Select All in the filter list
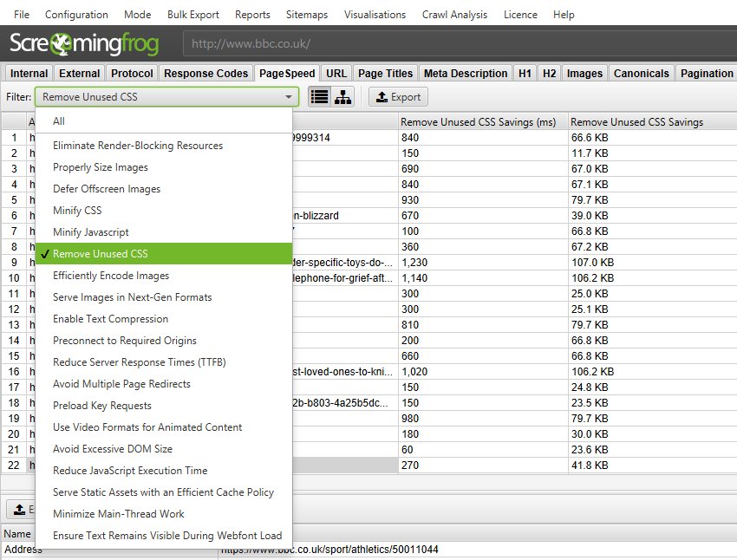 (x=59, y=121)
